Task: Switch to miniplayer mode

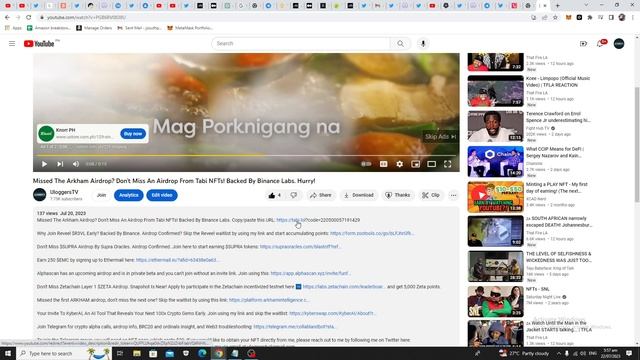Action: click(x=416, y=164)
